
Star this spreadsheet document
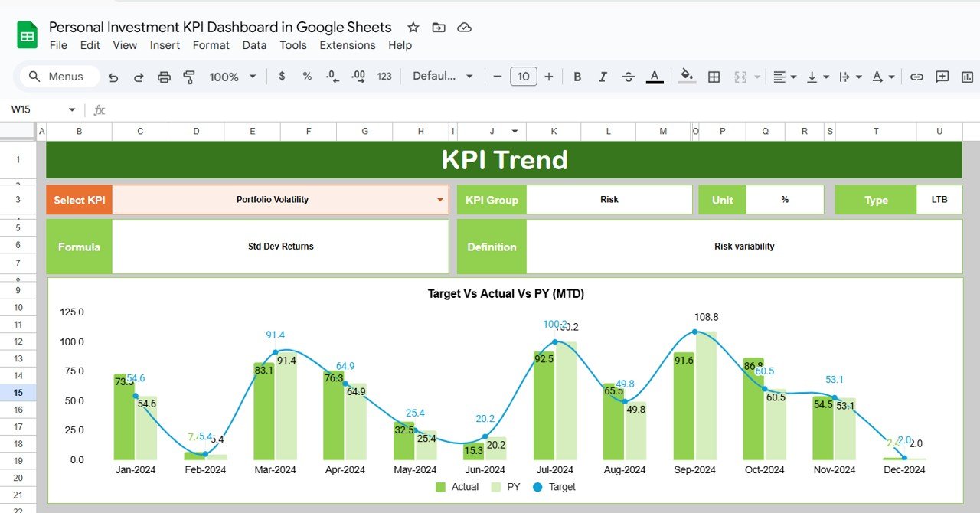[x=413, y=28]
